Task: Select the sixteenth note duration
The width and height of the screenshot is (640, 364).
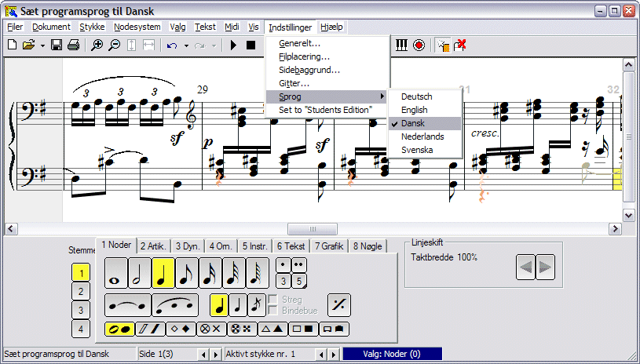Action: click(x=210, y=273)
